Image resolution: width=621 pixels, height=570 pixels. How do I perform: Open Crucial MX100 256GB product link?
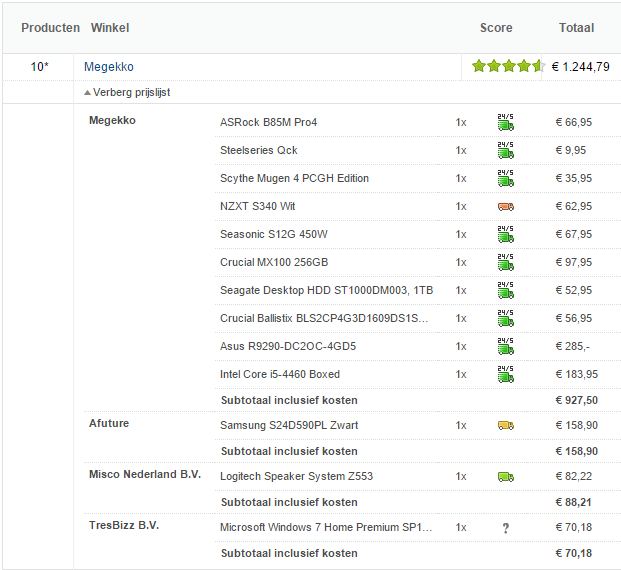point(274,262)
